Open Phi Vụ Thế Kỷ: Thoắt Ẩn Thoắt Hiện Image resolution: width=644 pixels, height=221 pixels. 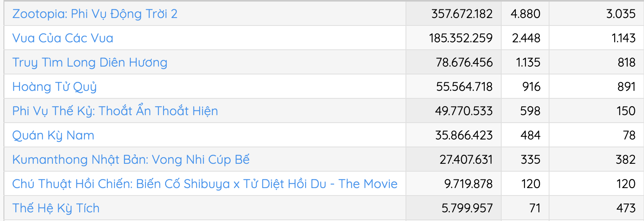115,111
